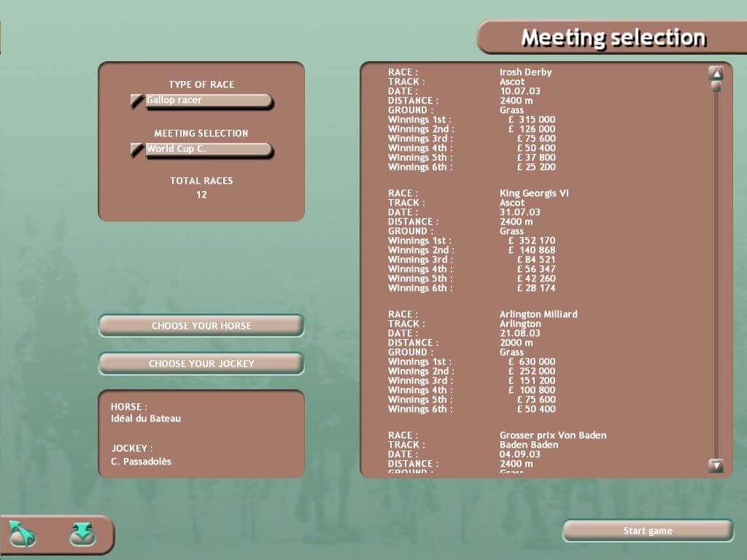Click the scroll down arrow in race list
This screenshot has width=747, height=560.
(716, 465)
